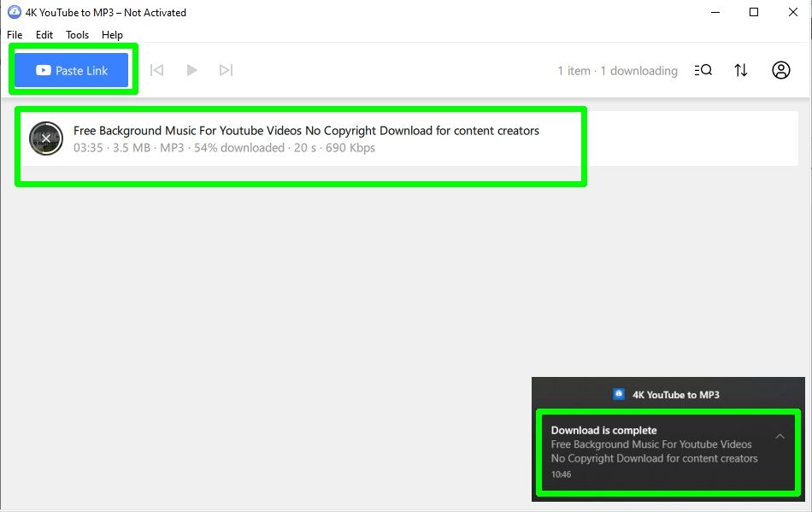Open the Help menu
Viewport: 812px width, 512px height.
[x=112, y=34]
